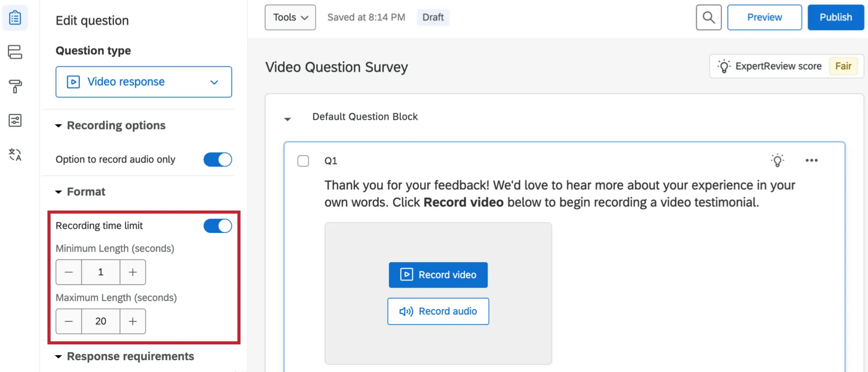The width and height of the screenshot is (868, 372).
Task: Open the Video response question type dropdown
Action: click(x=143, y=82)
